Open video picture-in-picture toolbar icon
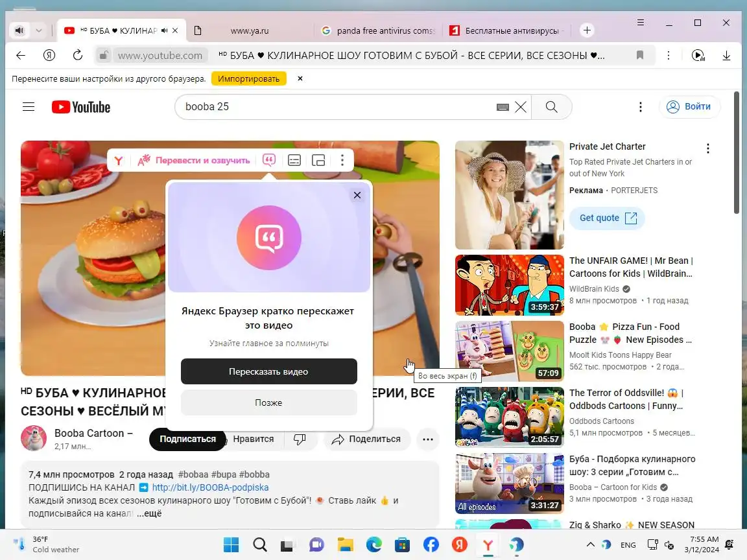This screenshot has width=747, height=560. click(x=698, y=55)
